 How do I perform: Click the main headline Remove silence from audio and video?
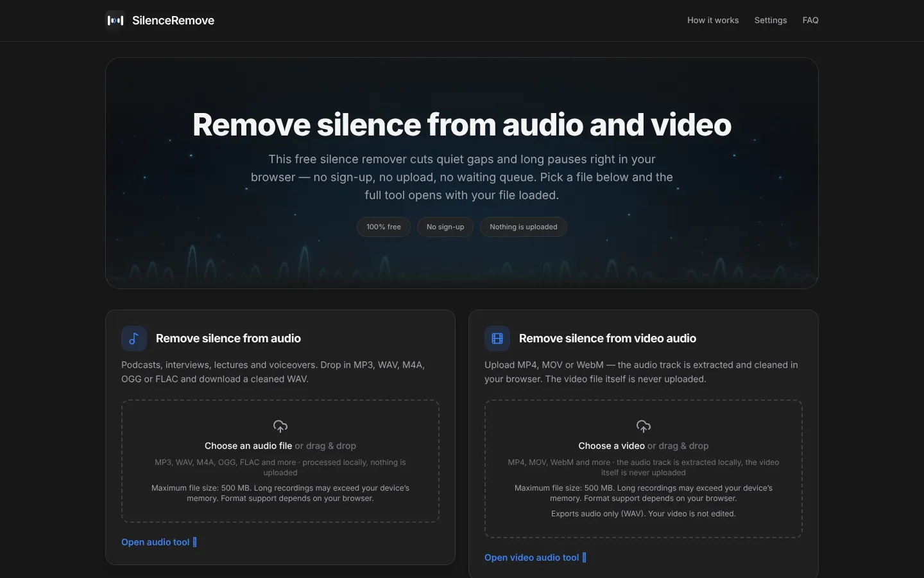[462, 125]
